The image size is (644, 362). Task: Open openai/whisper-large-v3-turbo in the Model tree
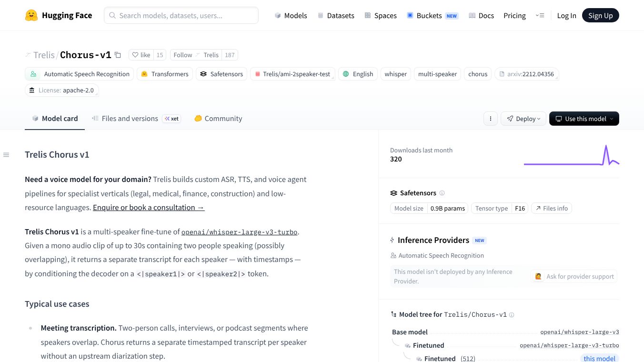click(x=569, y=345)
